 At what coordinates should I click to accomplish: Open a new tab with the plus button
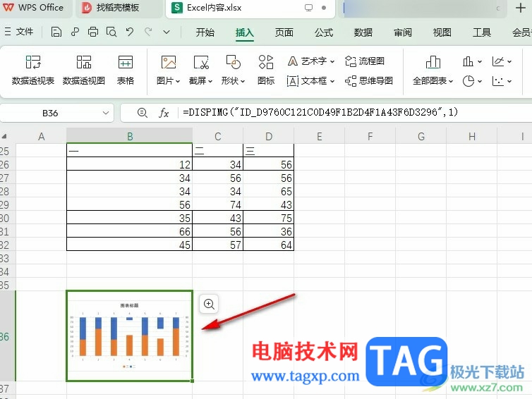[521, 8]
